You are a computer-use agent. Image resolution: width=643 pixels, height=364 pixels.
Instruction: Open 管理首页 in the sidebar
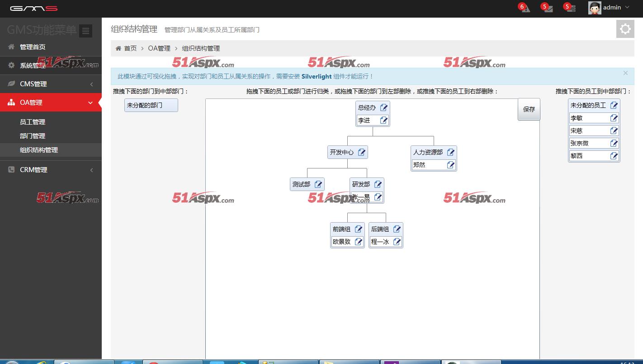tap(51, 47)
